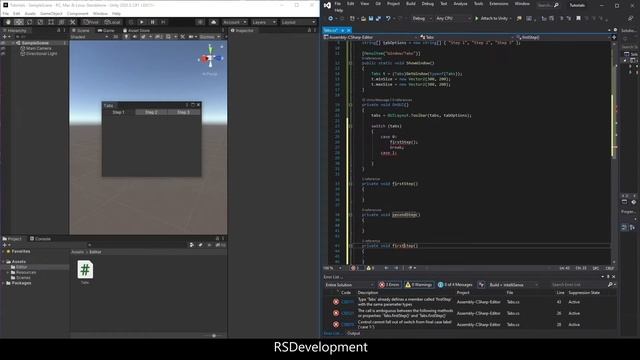Open Component menu in Unity

coord(77,13)
